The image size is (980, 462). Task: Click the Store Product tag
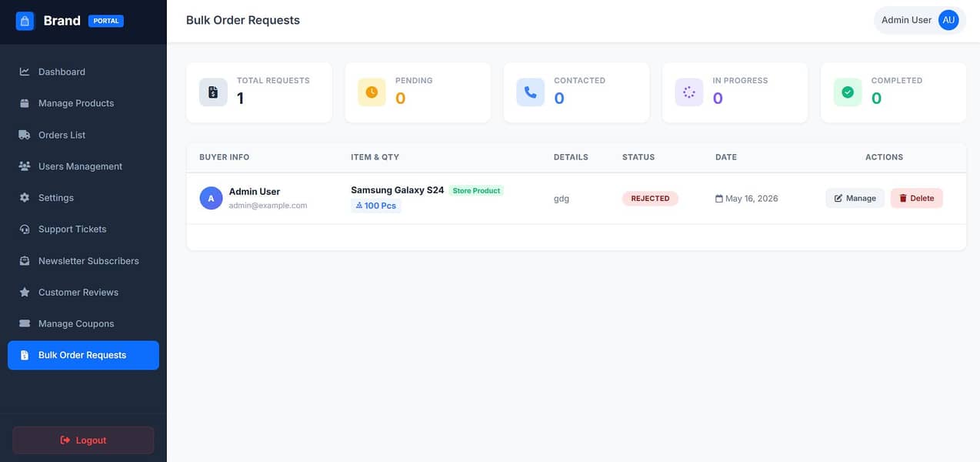476,190
